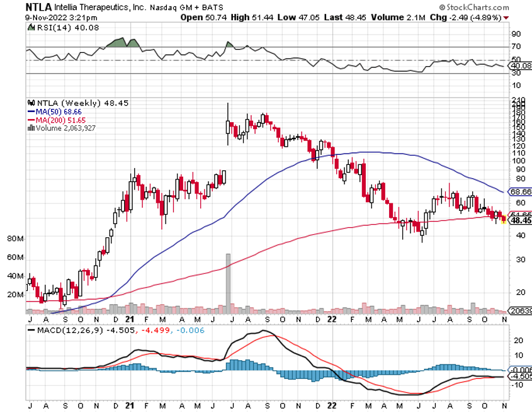Viewport: 532px width, 413px height.
Task: Click the black MACD legend line marker
Action: point(33,329)
